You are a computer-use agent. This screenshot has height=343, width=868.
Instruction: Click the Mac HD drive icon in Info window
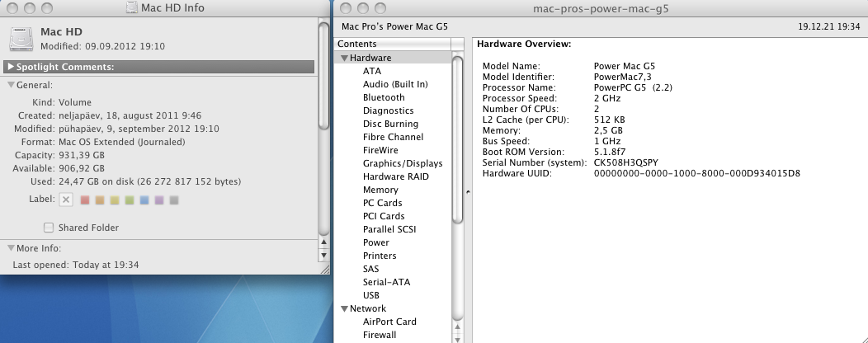[x=21, y=39]
